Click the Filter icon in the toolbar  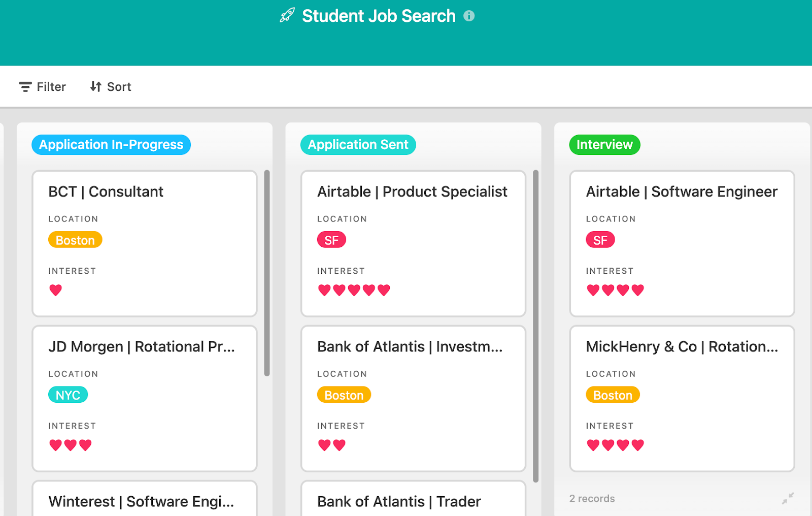[25, 87]
